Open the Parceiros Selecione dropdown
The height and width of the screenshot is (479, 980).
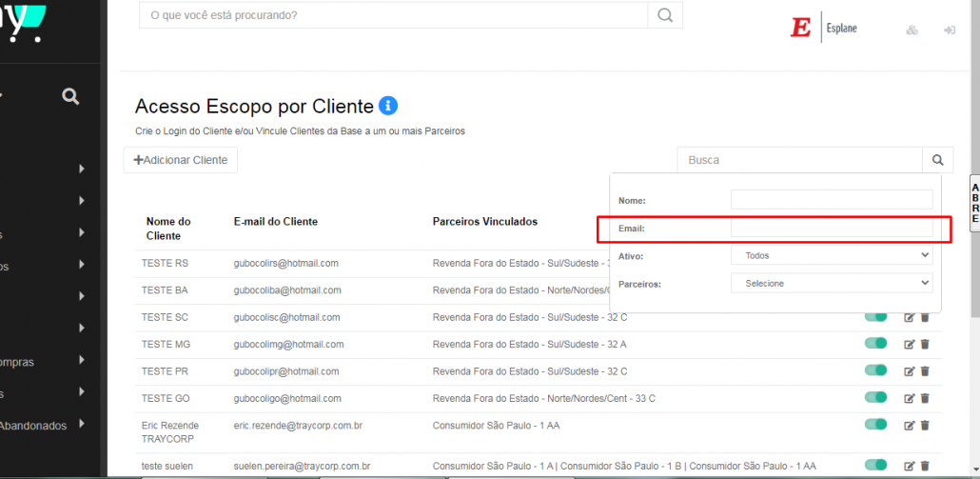[x=832, y=283]
